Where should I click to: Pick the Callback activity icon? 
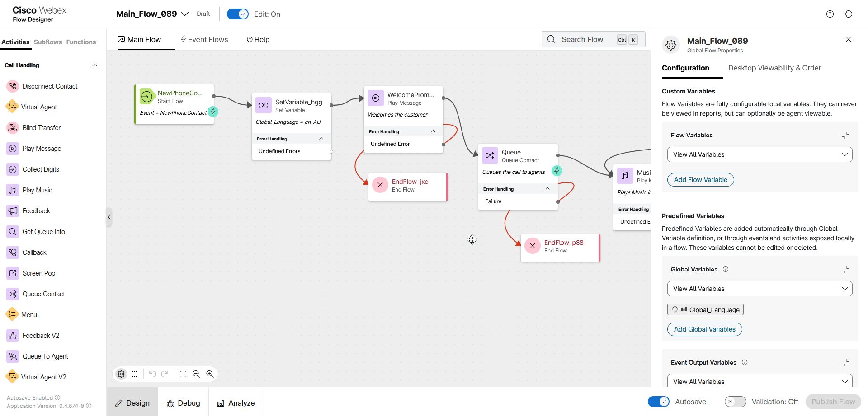(x=13, y=252)
